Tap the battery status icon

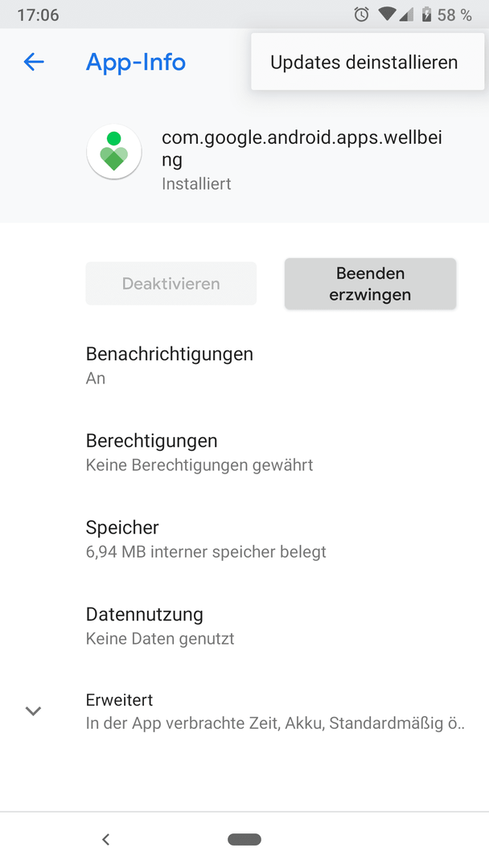coord(426,14)
